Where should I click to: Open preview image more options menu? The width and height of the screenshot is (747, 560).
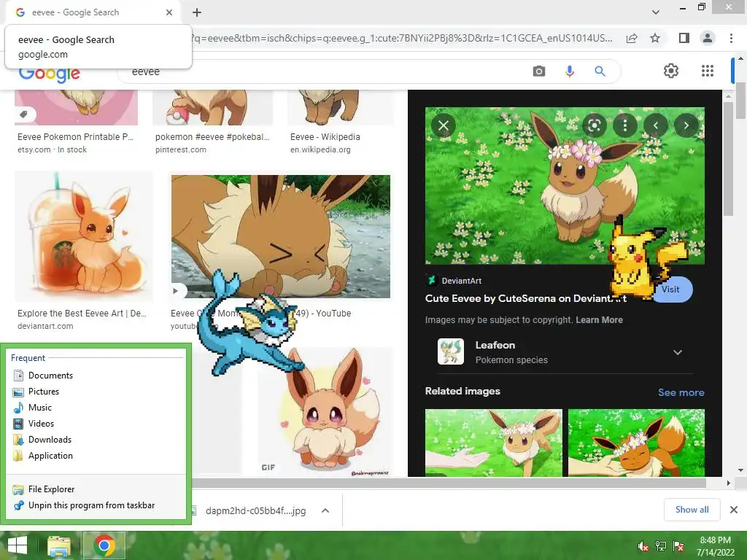625,125
